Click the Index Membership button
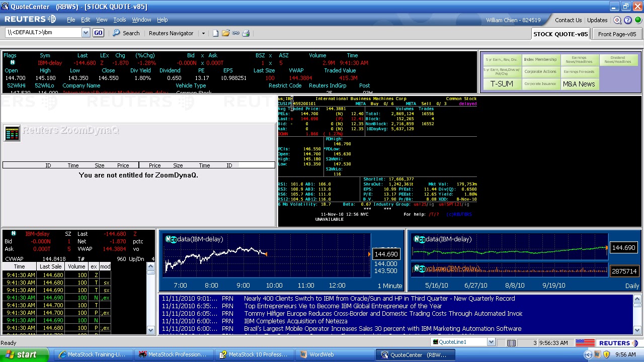 tap(540, 59)
